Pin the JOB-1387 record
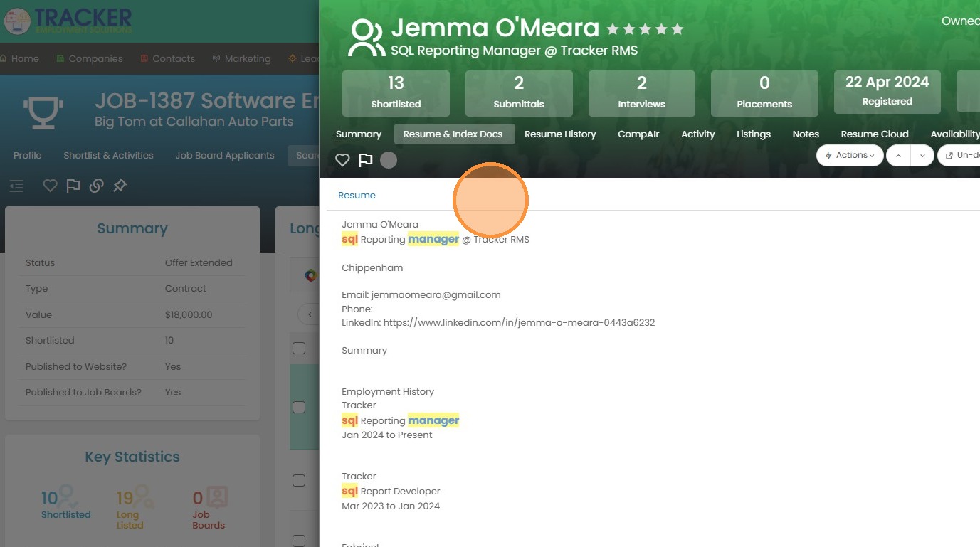Screen dimensions: 980x547 pos(120,186)
